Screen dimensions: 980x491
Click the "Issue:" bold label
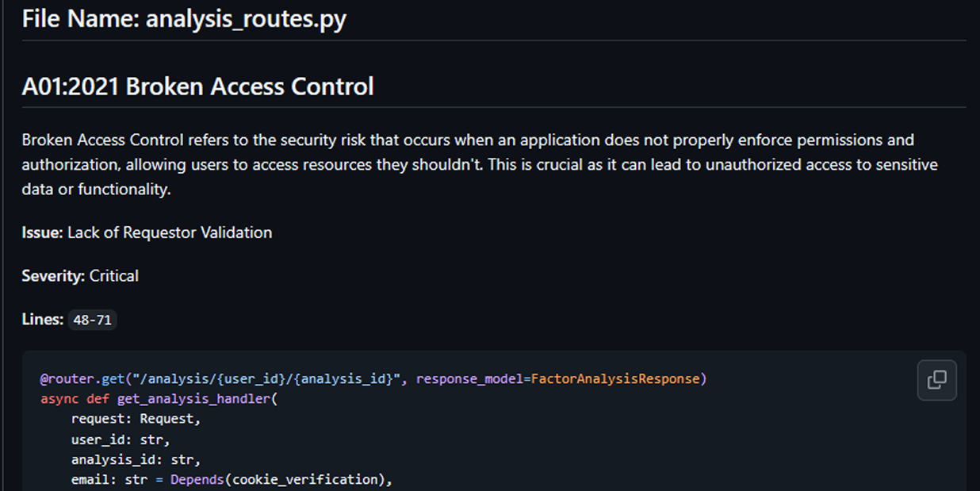click(x=42, y=232)
